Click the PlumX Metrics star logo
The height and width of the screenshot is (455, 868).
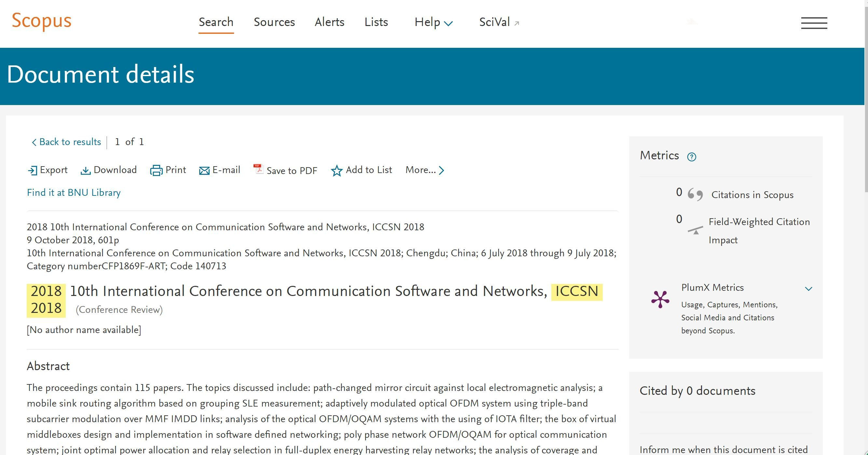tap(660, 299)
